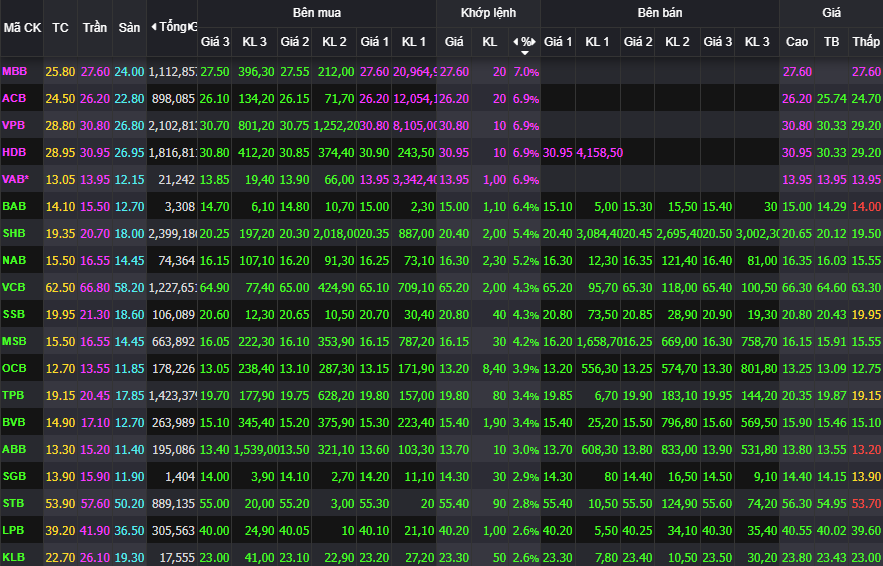This screenshot has width=883, height=566.
Task: Click the left arrow beside Tổng header
Action: tap(153, 27)
